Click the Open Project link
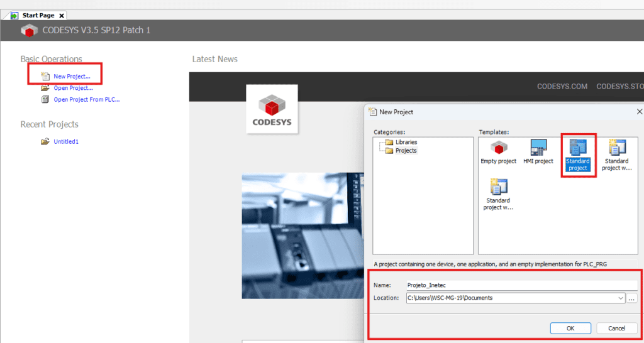 [x=73, y=88]
